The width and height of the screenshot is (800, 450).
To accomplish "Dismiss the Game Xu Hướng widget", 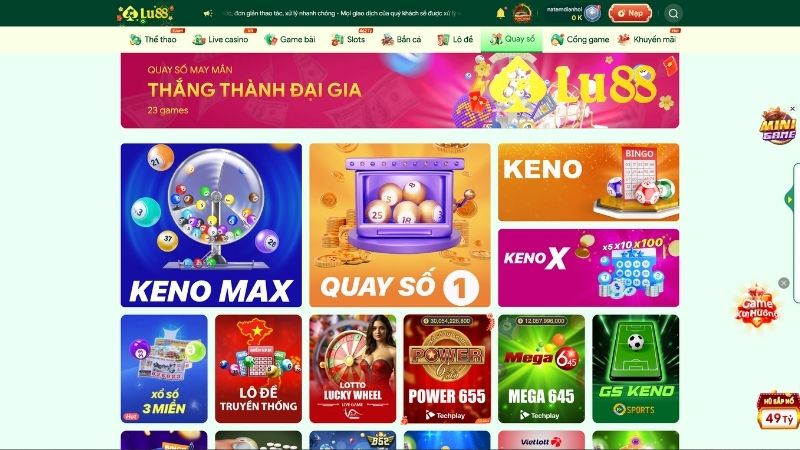I will click(784, 283).
